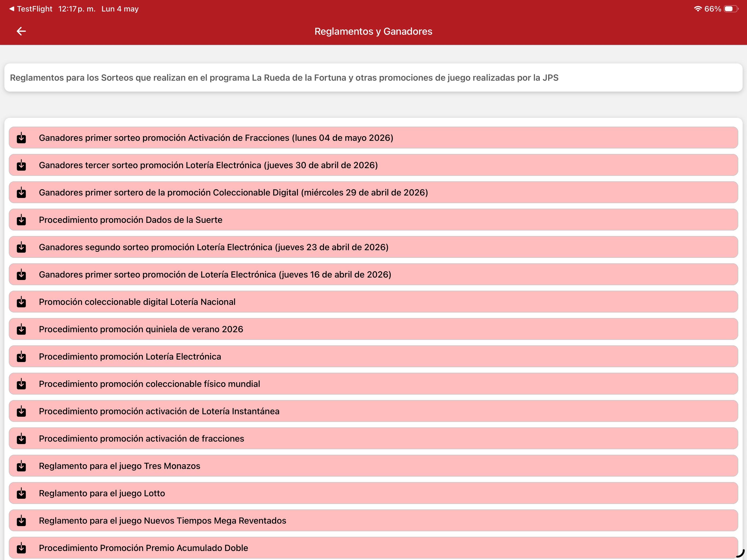The height and width of the screenshot is (560, 747).
Task: Open Reglamento para el juego Tres Monazos
Action: click(x=373, y=466)
